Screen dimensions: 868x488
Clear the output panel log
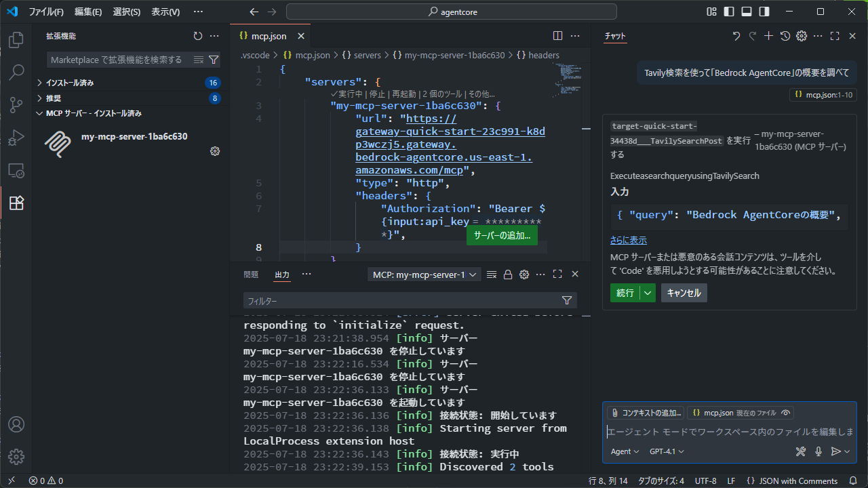[492, 274]
